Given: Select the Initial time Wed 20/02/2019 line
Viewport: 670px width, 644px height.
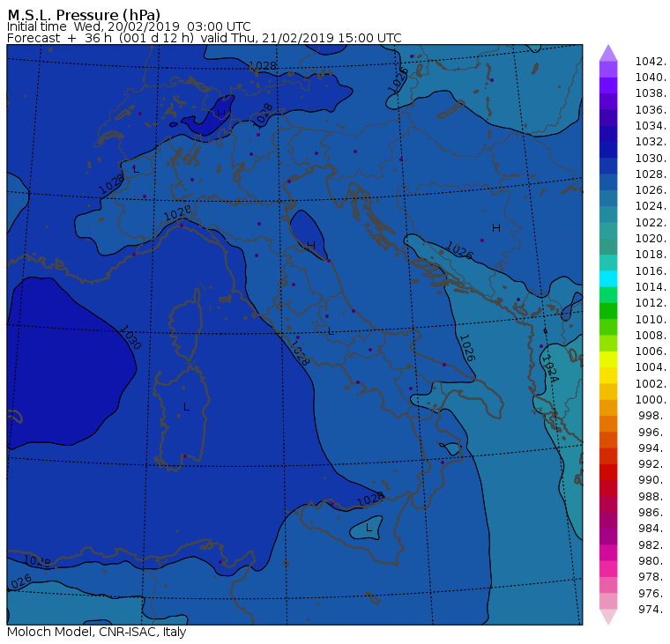Looking at the screenshot, I should (129, 26).
